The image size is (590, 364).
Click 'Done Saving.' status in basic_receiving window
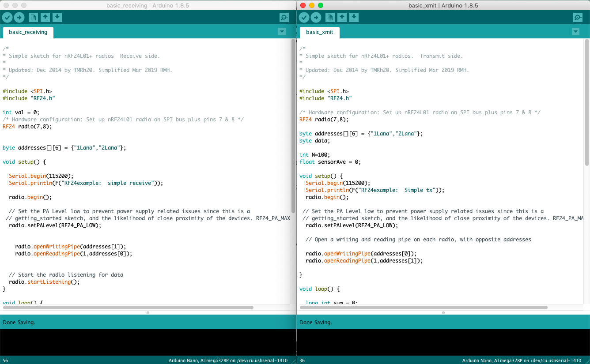[x=19, y=323]
